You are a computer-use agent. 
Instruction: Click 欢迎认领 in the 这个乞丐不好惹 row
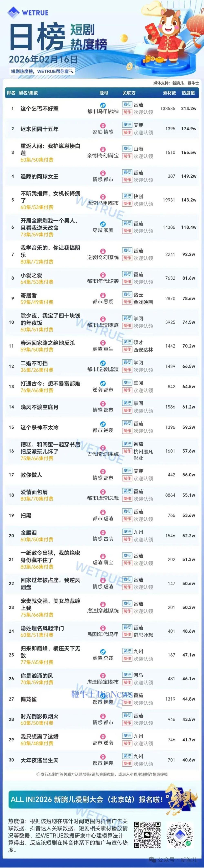(x=143, y=112)
